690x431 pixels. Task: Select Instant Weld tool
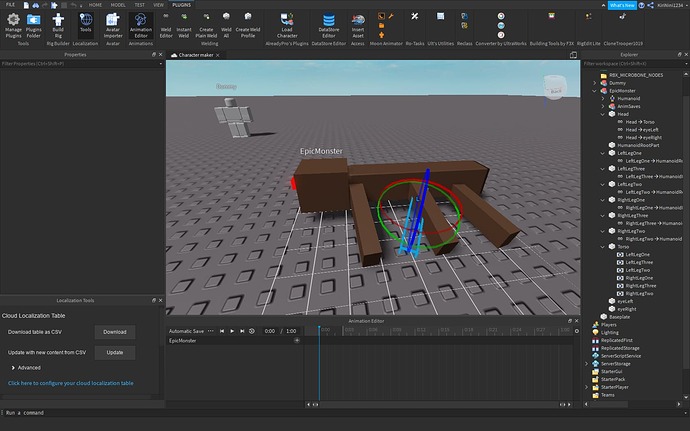coord(184,25)
